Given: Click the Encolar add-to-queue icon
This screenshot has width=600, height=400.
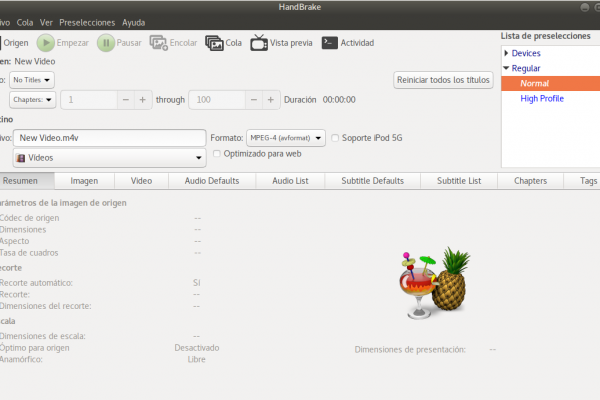Looking at the screenshot, I should click(158, 43).
